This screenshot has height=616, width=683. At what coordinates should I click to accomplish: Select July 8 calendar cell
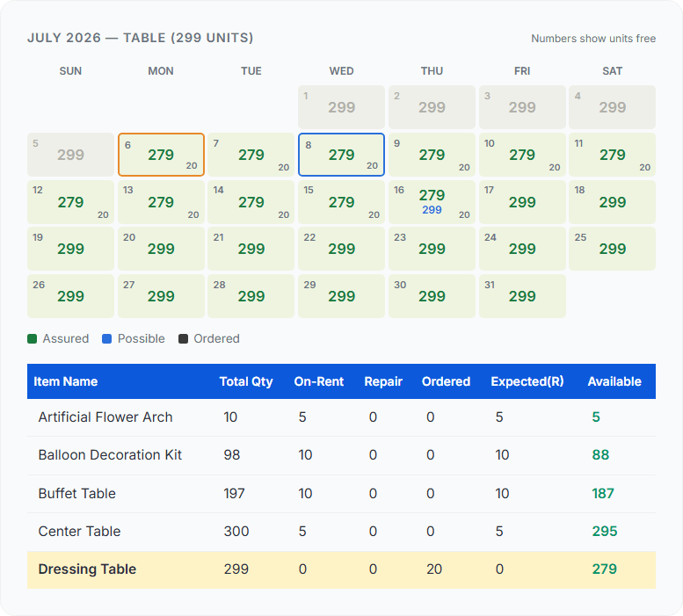click(x=341, y=155)
